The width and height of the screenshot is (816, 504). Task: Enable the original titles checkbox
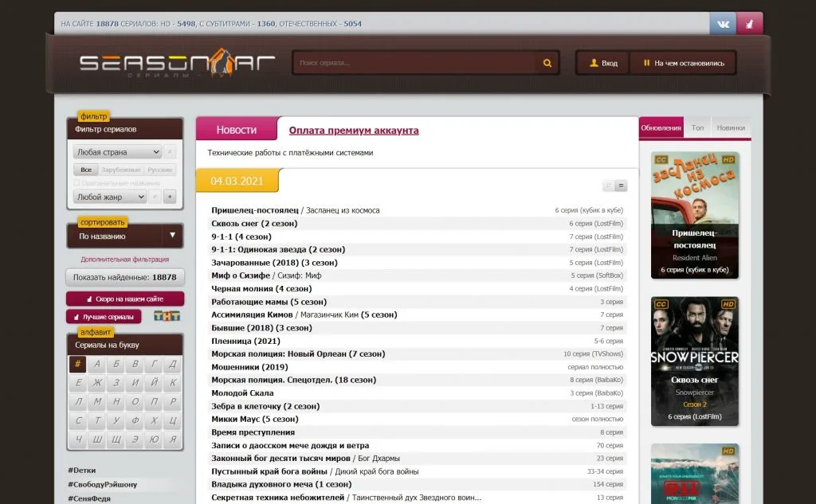pyautogui.click(x=77, y=183)
